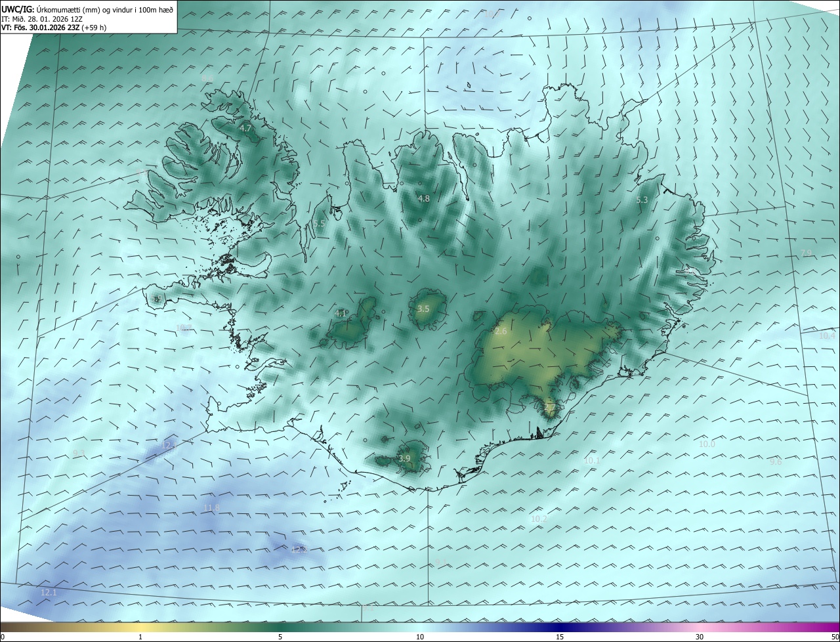Click the 7.9 value east of Iceland
Image resolution: width=840 pixels, height=642 pixels.
coord(807,253)
